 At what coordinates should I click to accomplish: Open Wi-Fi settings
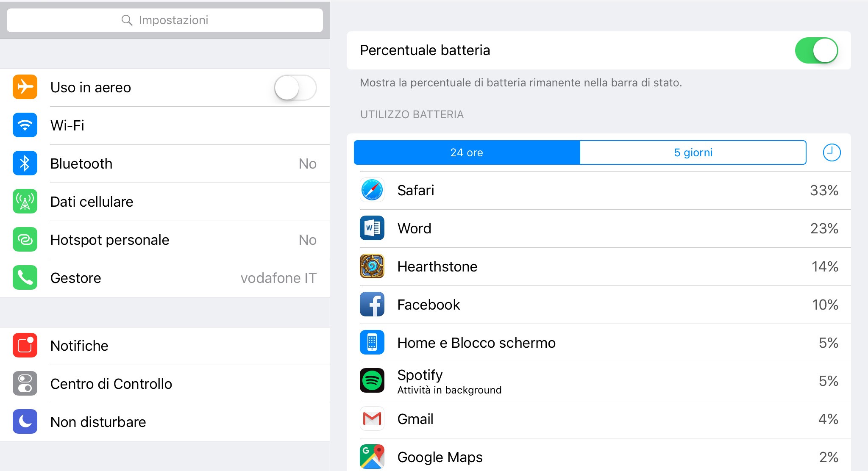point(165,125)
